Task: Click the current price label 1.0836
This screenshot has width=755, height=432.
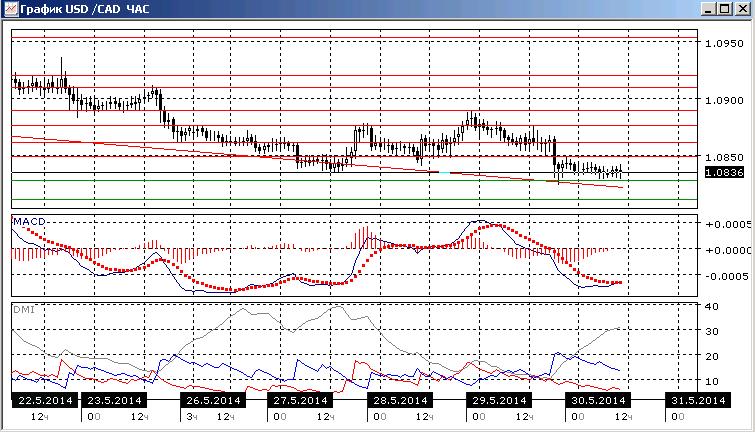Action: pyautogui.click(x=724, y=172)
